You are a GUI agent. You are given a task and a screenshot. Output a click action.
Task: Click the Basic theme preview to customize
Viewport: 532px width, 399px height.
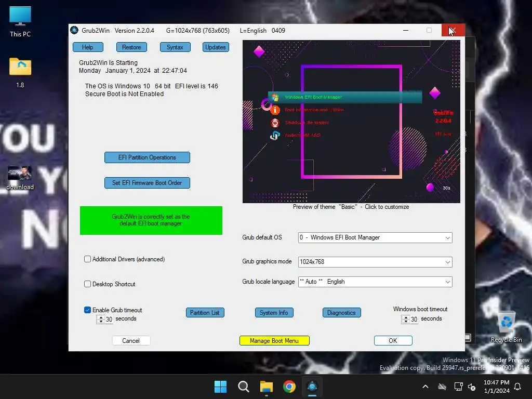[351, 122]
